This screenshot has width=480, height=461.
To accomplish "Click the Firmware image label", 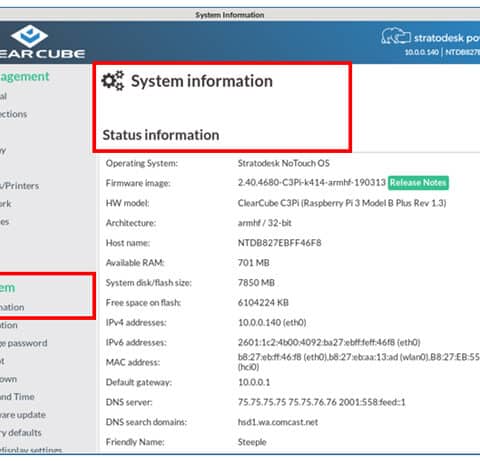I will (138, 183).
